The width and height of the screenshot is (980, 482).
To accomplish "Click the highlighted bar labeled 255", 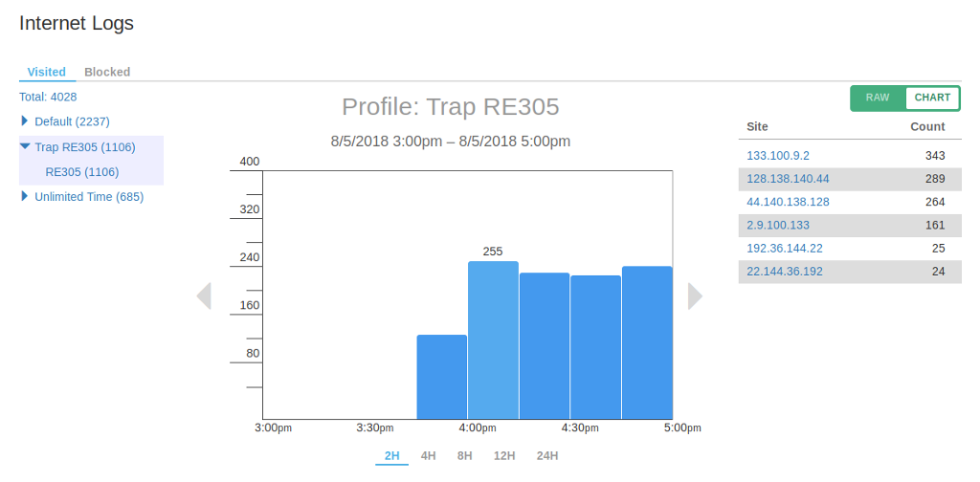I will coord(493,340).
